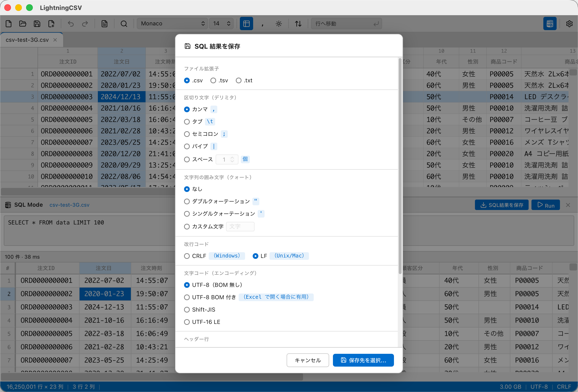Viewport: 578px width, 392px height.
Task: Click the dialog's vertical scrollbar
Action: 400,166
